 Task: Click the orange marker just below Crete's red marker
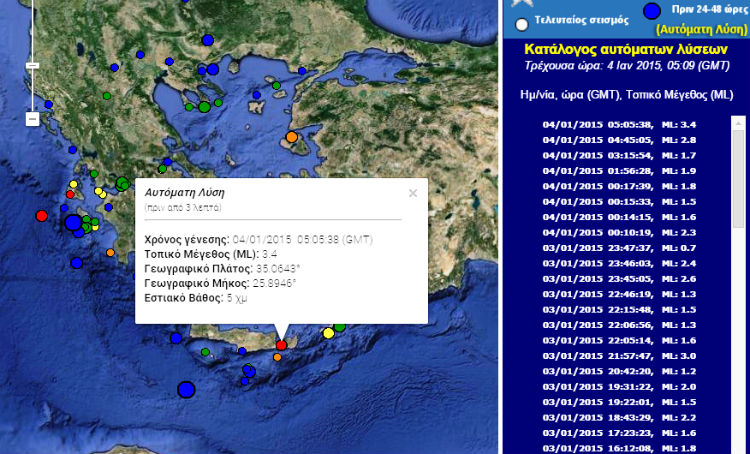(277, 357)
